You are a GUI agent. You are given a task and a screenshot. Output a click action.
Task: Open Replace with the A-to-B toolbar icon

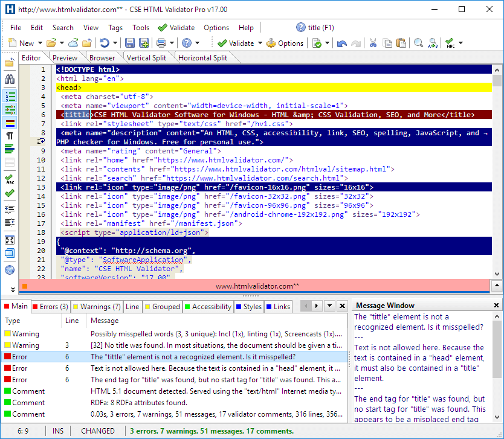pos(433,43)
